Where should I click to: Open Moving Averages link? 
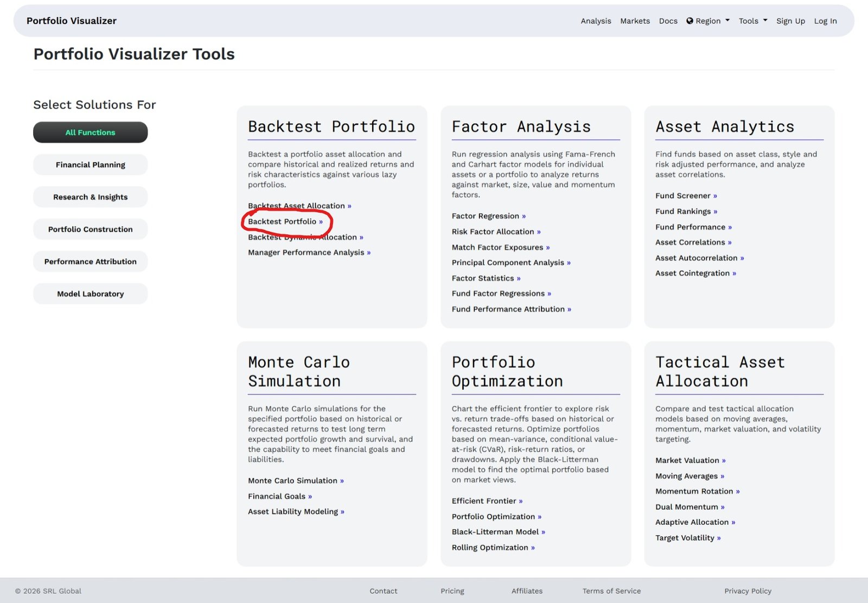[690, 476]
